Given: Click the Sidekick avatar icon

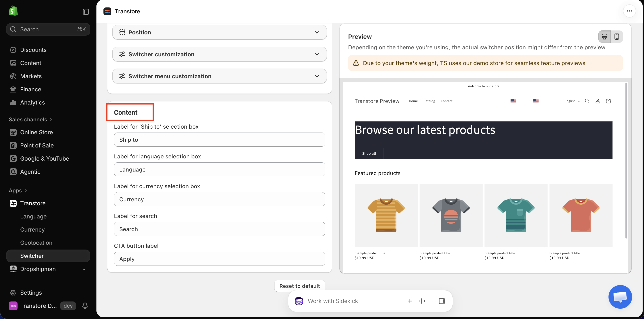Looking at the screenshot, I should (299, 301).
